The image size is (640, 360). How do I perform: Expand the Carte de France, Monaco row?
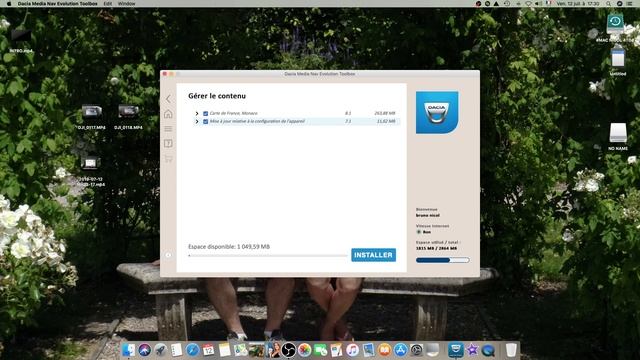pos(197,113)
